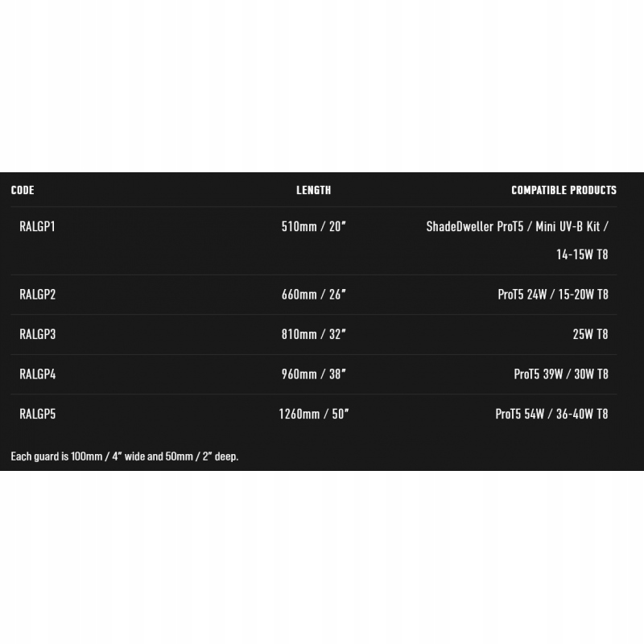Click the 25W T8 compatible product cell
The width and height of the screenshot is (644, 644).
click(x=590, y=334)
